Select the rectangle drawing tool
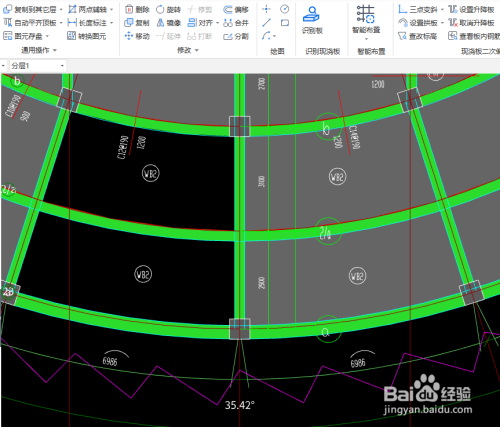This screenshot has width=500, height=427. click(285, 23)
